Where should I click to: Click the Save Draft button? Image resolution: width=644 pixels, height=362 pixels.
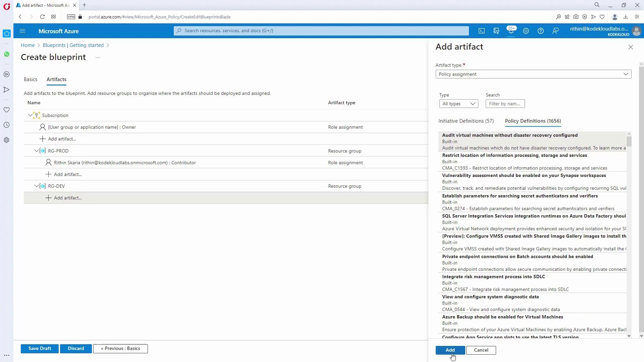40,349
